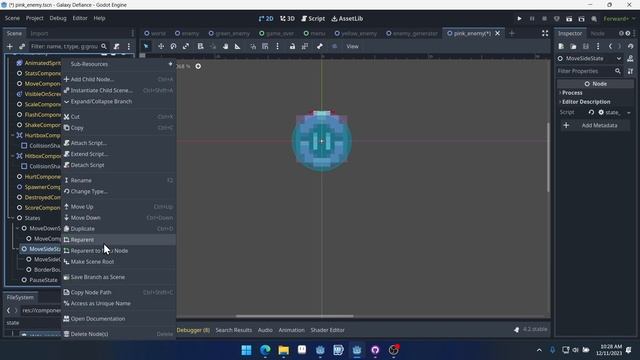
Task: Open the Project menu
Action: coord(34,18)
